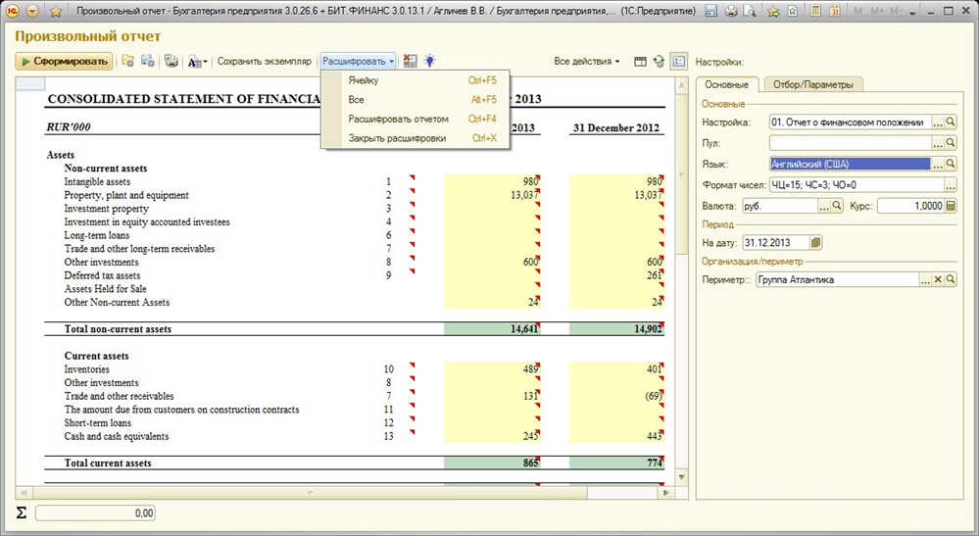This screenshot has width=980, height=536.
Task: Click the Property, plant and equipment row label
Action: [126, 196]
